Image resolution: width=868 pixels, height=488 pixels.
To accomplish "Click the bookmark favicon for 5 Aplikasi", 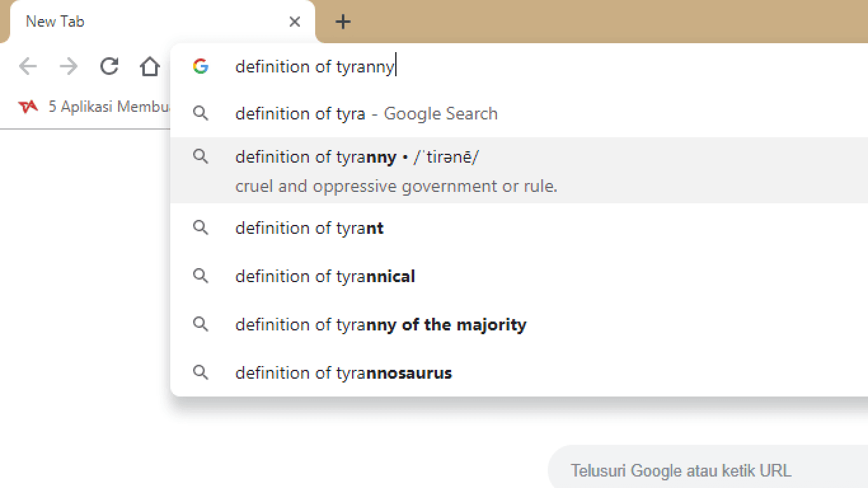I will click(x=28, y=107).
